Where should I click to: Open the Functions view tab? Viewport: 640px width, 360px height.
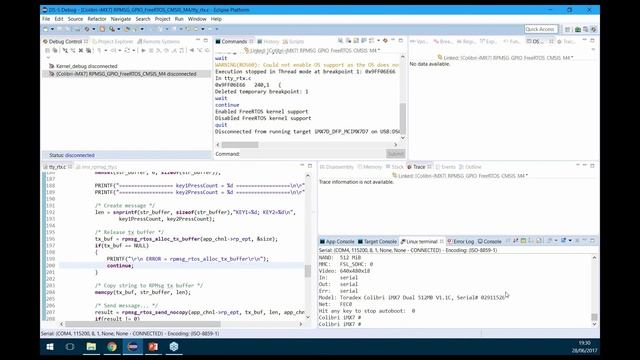[511, 42]
